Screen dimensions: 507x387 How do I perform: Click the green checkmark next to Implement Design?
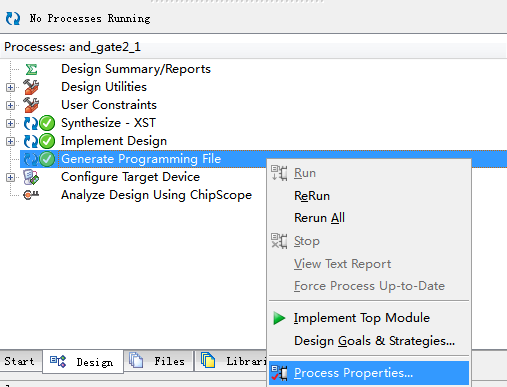[x=47, y=141]
